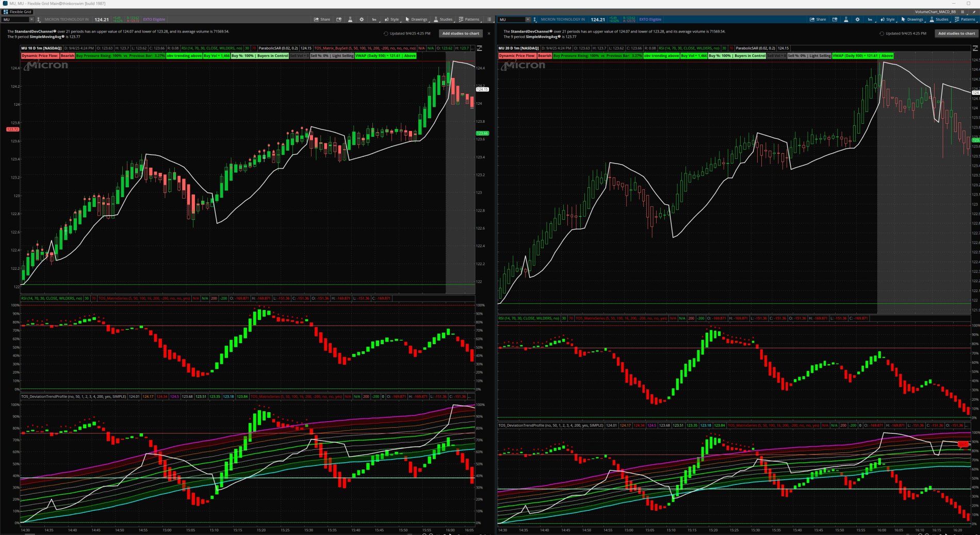This screenshot has height=535, width=980.
Task: Open Drawings menu in right chart
Action: pos(912,20)
